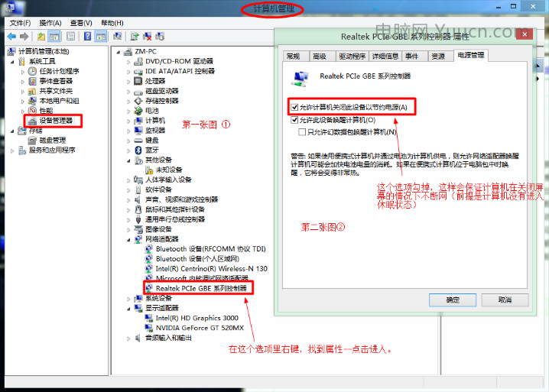
Task: Click the 图像设备 imaging device icon
Action: [x=138, y=229]
